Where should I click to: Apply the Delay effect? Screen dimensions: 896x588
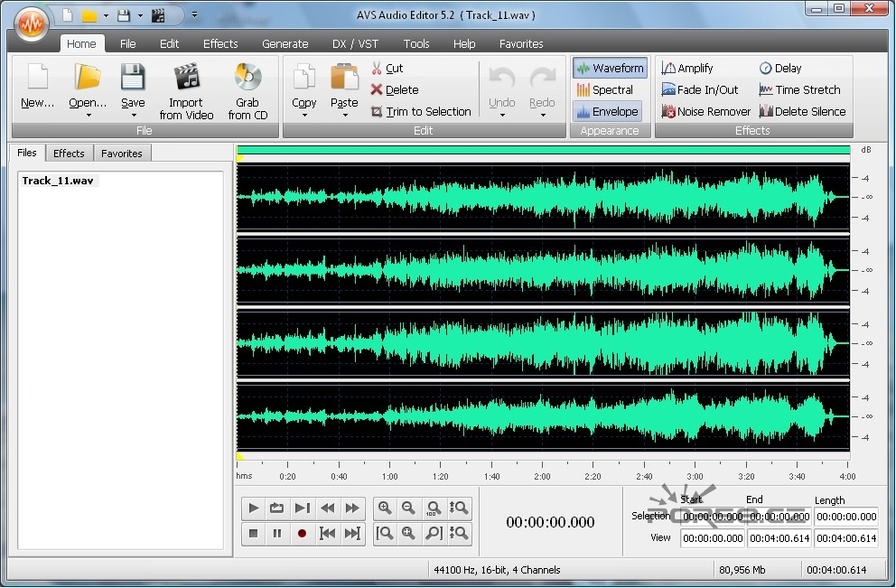click(x=780, y=68)
